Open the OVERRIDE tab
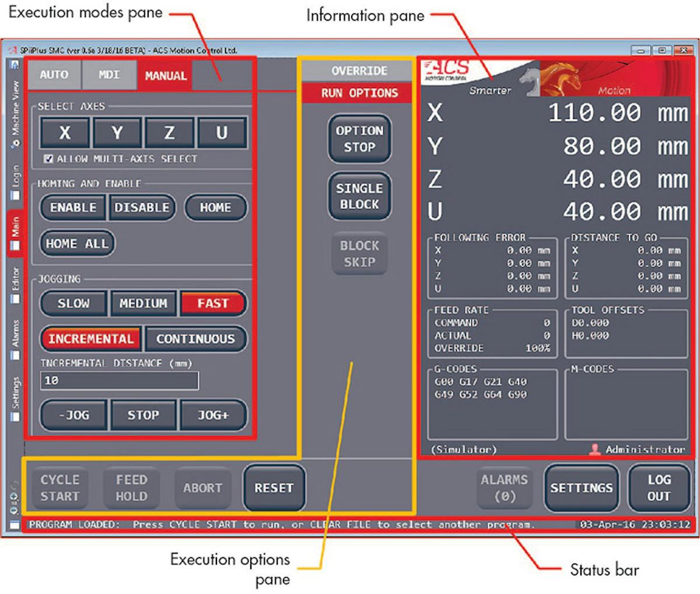 pos(359,71)
